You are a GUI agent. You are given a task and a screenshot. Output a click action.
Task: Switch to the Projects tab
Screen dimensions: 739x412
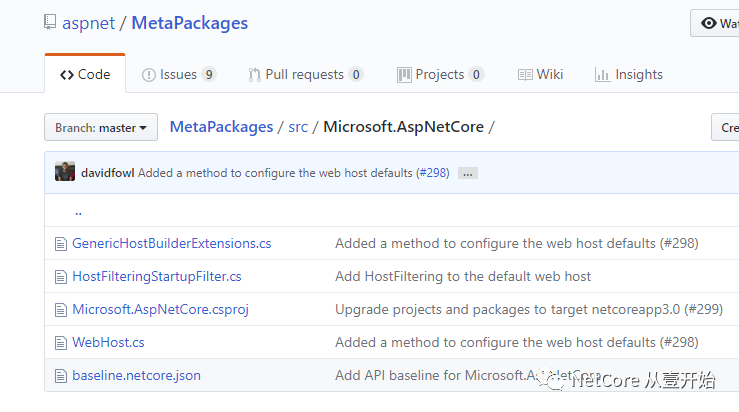tap(440, 74)
